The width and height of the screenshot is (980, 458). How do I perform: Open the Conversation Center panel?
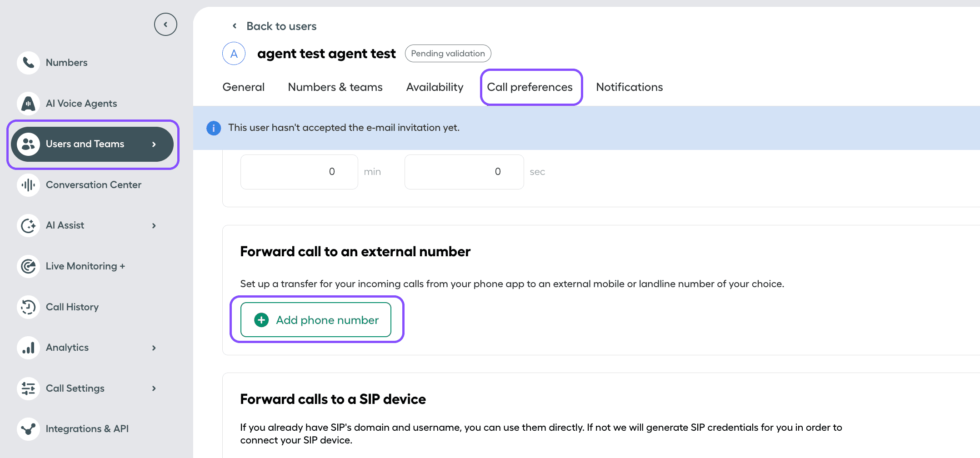point(28,185)
